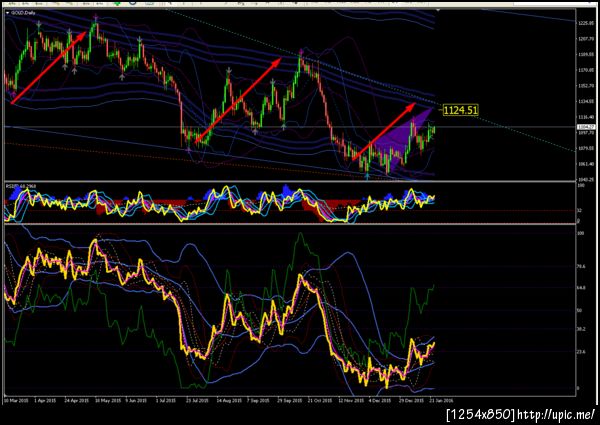Click the 1079.55 price axis label
The height and width of the screenshot is (425, 600).
point(586,148)
